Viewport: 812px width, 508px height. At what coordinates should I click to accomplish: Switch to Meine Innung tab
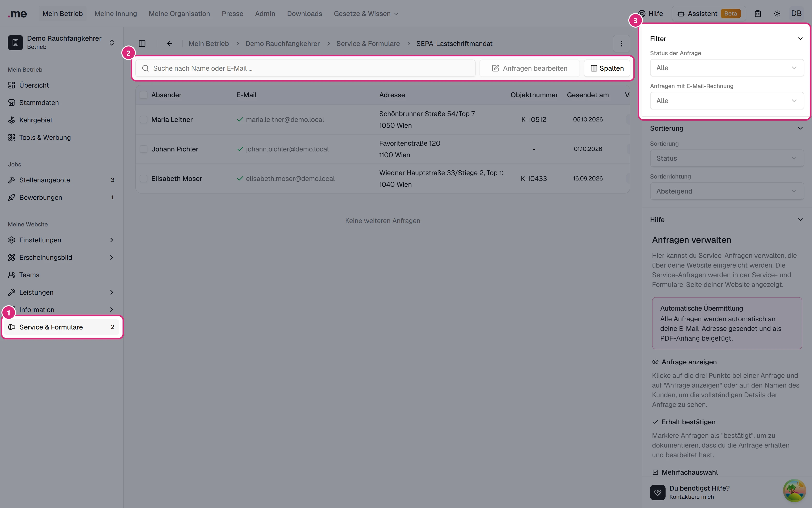[116, 14]
